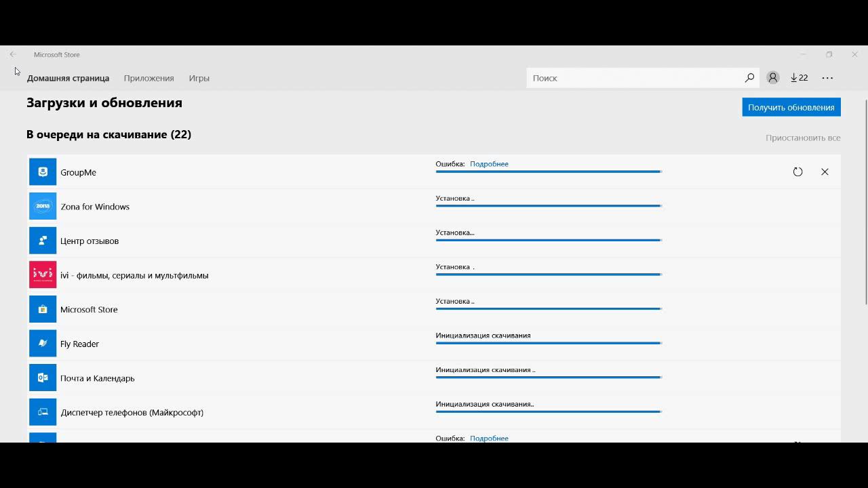Click Приостановить все
Image resolution: width=868 pixels, height=488 pixels.
point(803,138)
